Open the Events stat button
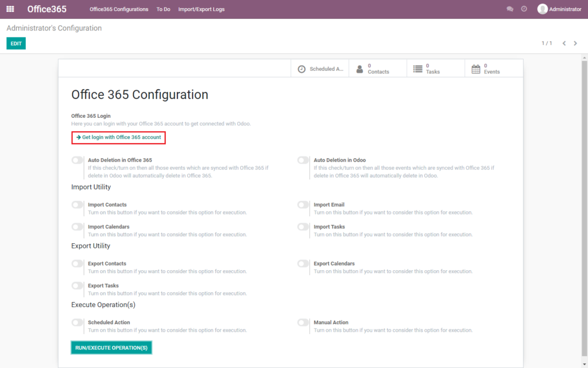Viewport: 588px width, 368px height. tap(494, 69)
